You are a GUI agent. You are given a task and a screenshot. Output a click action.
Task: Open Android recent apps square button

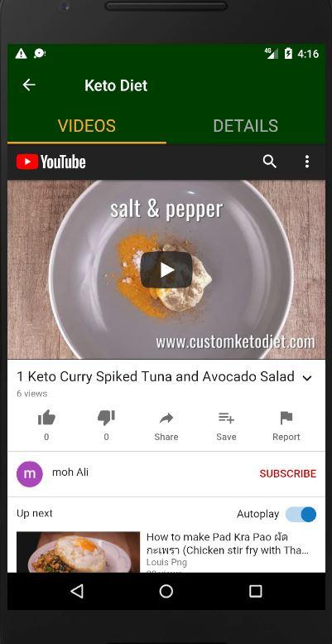(255, 592)
